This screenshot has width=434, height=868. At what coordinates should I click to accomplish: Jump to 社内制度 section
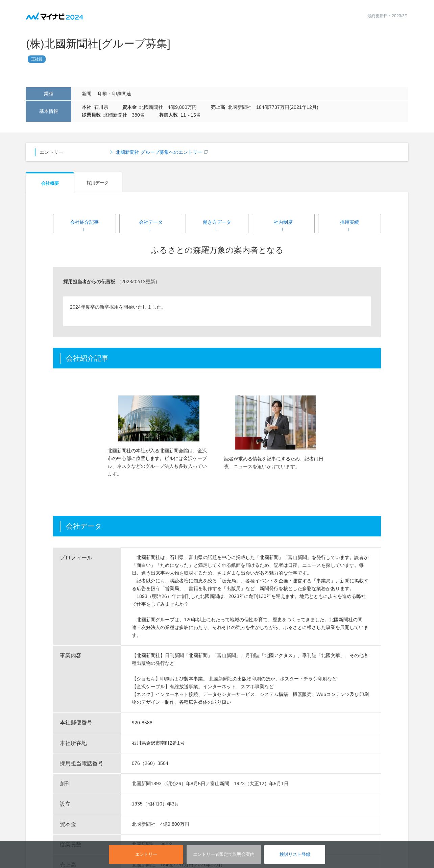[x=283, y=223]
